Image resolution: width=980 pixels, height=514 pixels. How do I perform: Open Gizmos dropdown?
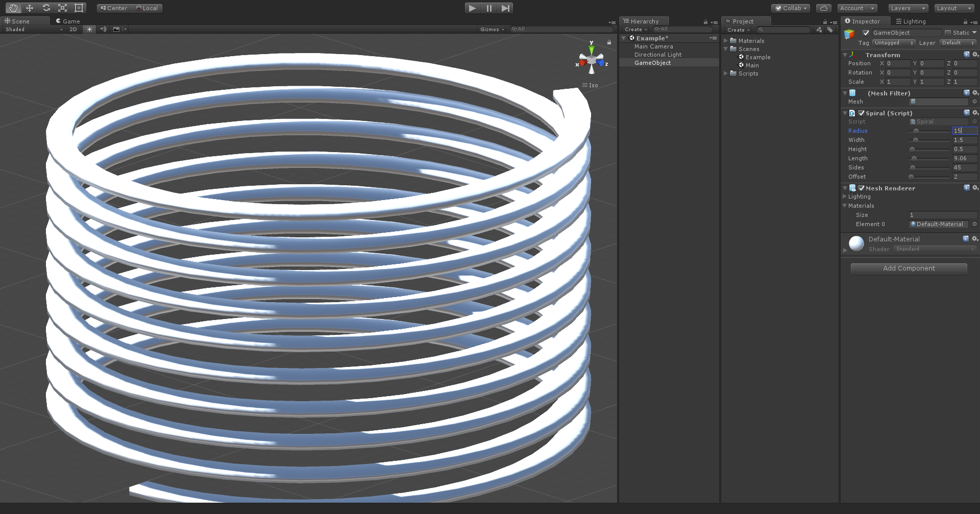coord(492,30)
